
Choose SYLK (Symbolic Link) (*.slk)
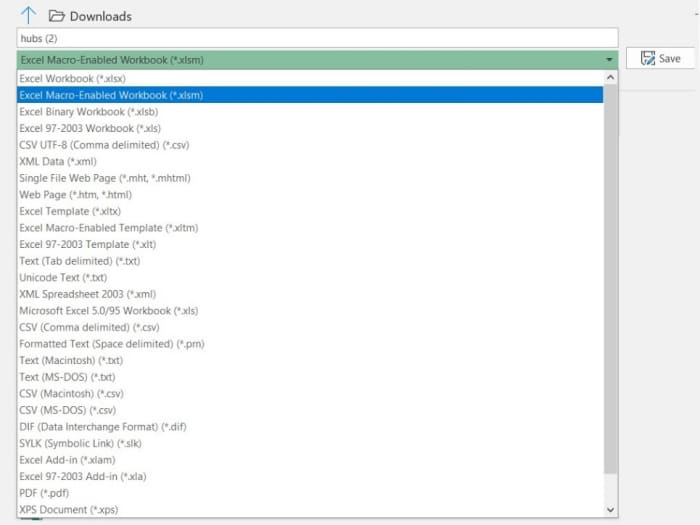pos(310,443)
